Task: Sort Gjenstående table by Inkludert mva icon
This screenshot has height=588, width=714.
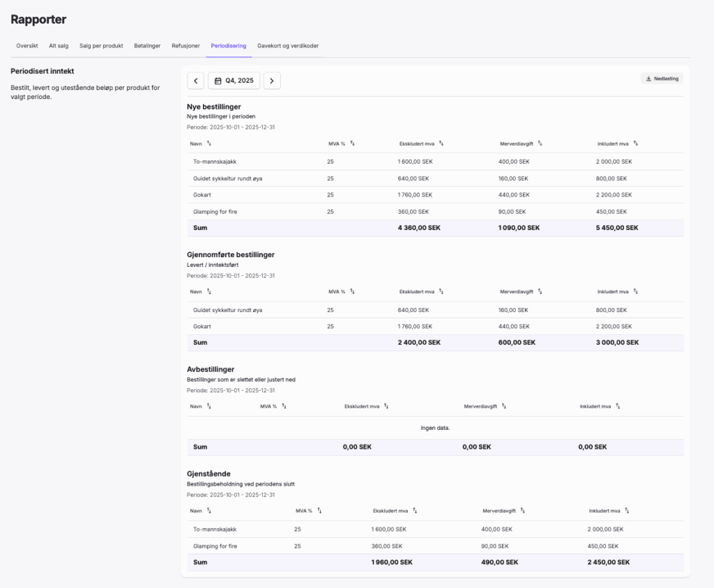Action: pyautogui.click(x=627, y=511)
